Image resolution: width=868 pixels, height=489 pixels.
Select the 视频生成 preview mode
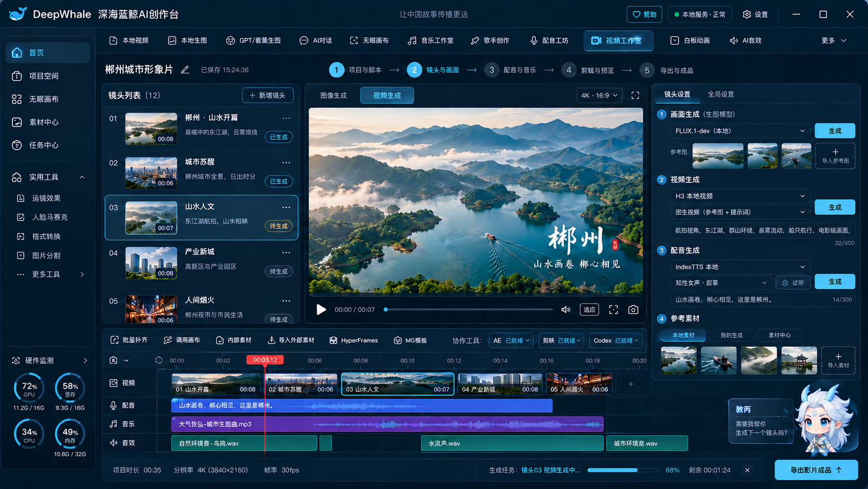coord(387,96)
